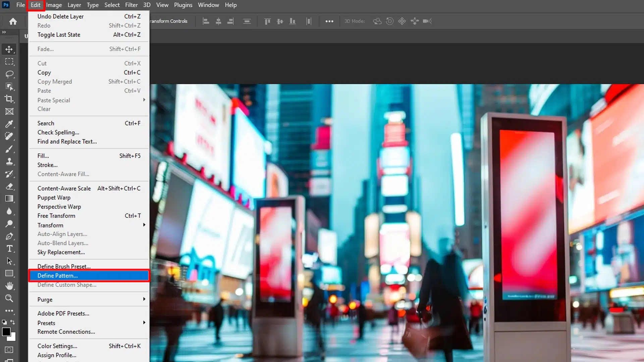This screenshot has width=644, height=362.
Task: Open options bar more options ellipsis
Action: (329, 21)
